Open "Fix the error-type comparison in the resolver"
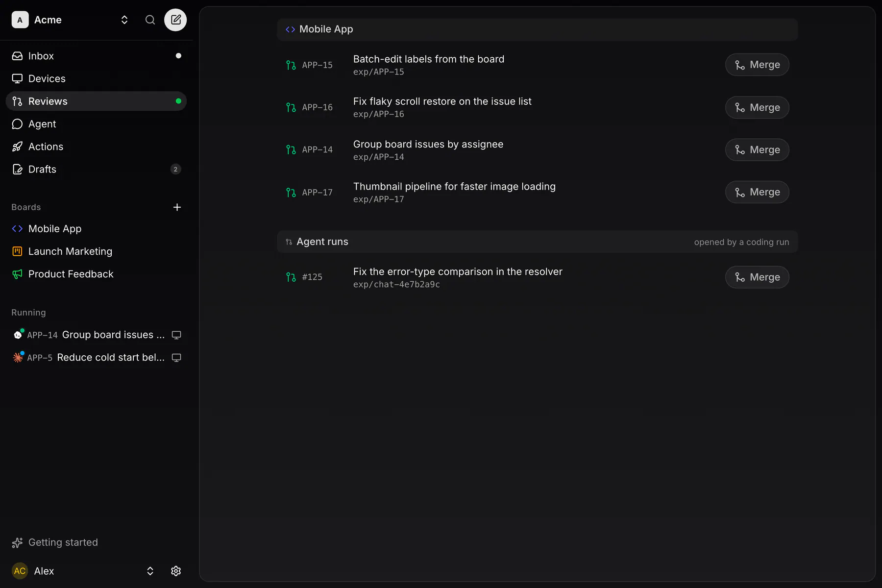This screenshot has height=588, width=882. (x=458, y=271)
